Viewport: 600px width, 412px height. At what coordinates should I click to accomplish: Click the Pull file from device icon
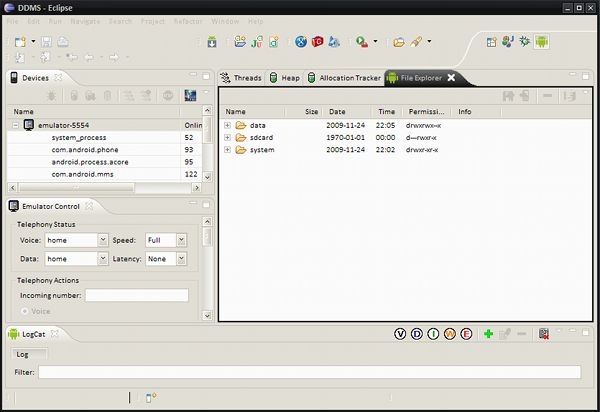coord(509,96)
